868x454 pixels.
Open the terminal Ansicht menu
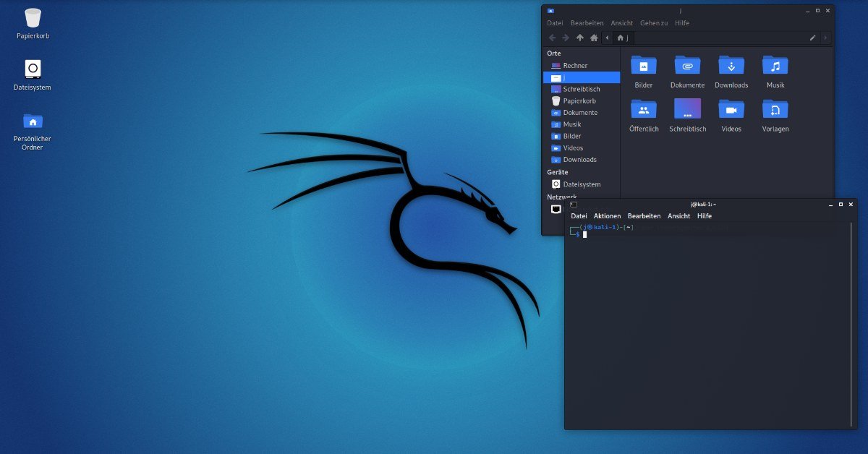point(678,216)
